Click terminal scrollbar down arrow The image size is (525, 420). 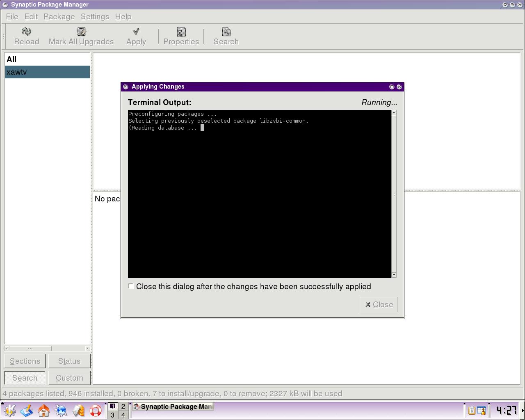tap(394, 275)
